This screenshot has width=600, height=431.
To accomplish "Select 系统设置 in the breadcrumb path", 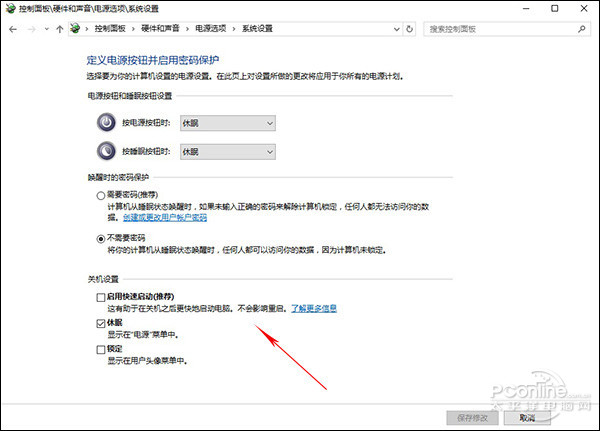I will pyautogui.click(x=257, y=29).
